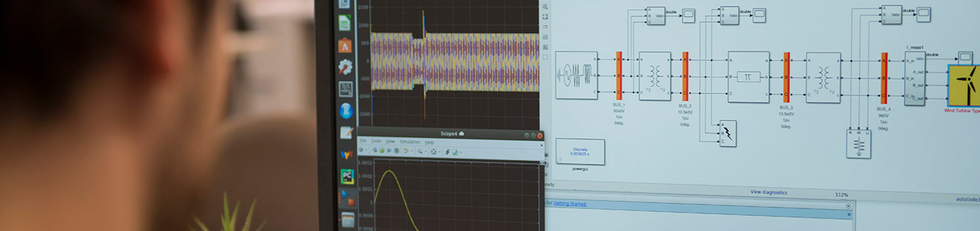Open cursor measurements icon in Scope4 toolbar
This screenshot has height=231, width=980.
tap(455, 152)
